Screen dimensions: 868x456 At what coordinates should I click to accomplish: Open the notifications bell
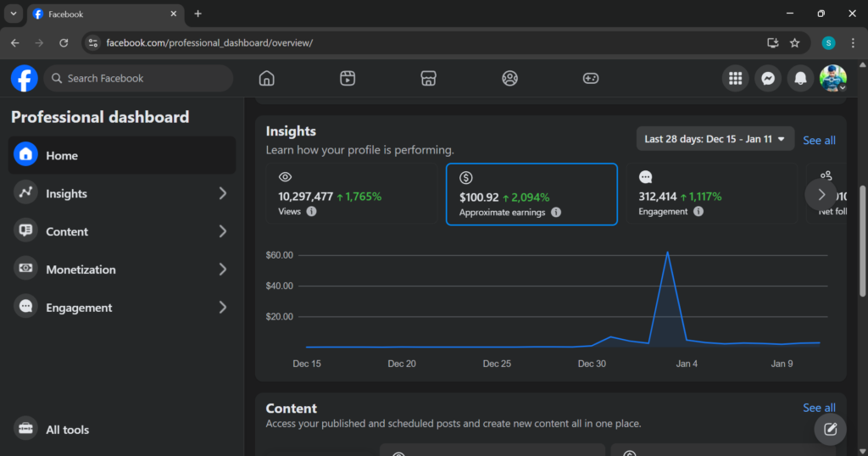coord(800,79)
